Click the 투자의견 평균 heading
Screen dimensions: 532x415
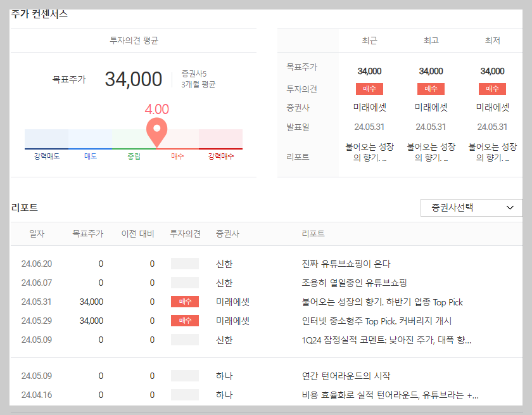tap(134, 41)
